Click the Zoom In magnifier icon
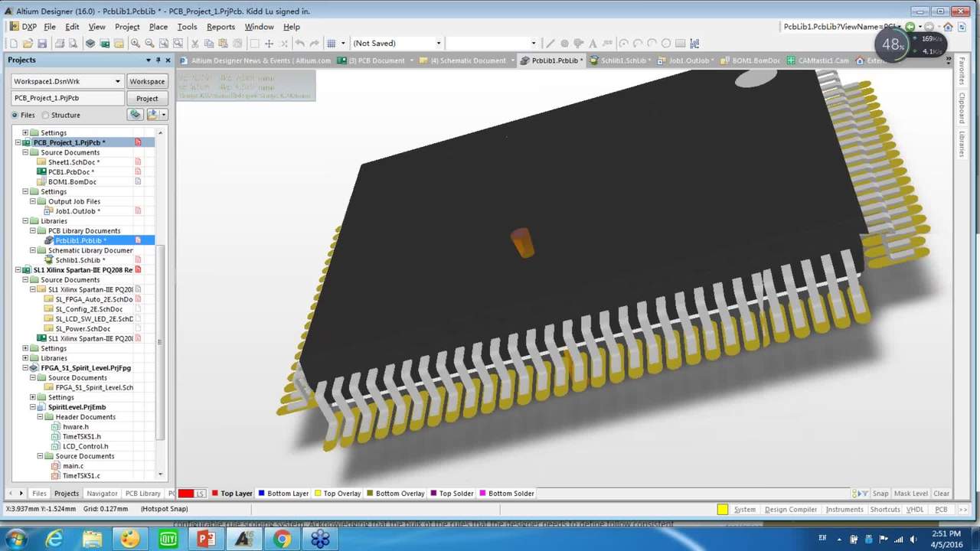980x551 pixels. pyautogui.click(x=136, y=44)
